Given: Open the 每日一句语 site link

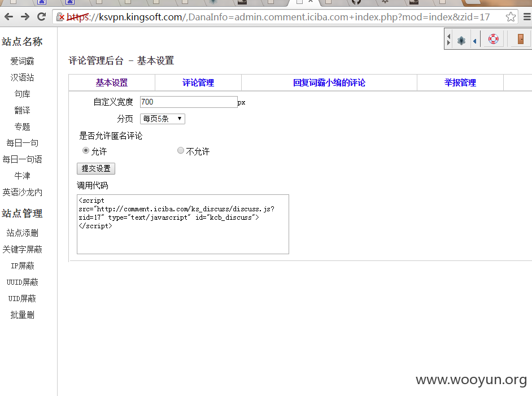Looking at the screenshot, I should click(x=23, y=159).
